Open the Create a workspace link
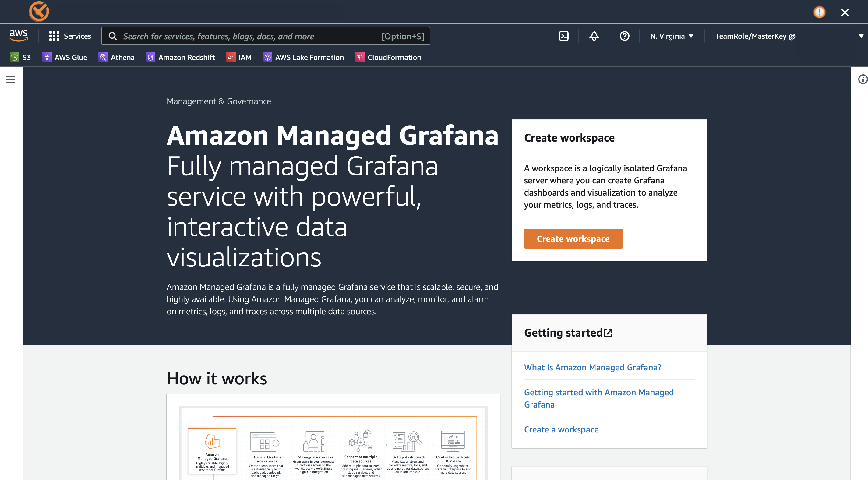The image size is (868, 480). pyautogui.click(x=561, y=429)
